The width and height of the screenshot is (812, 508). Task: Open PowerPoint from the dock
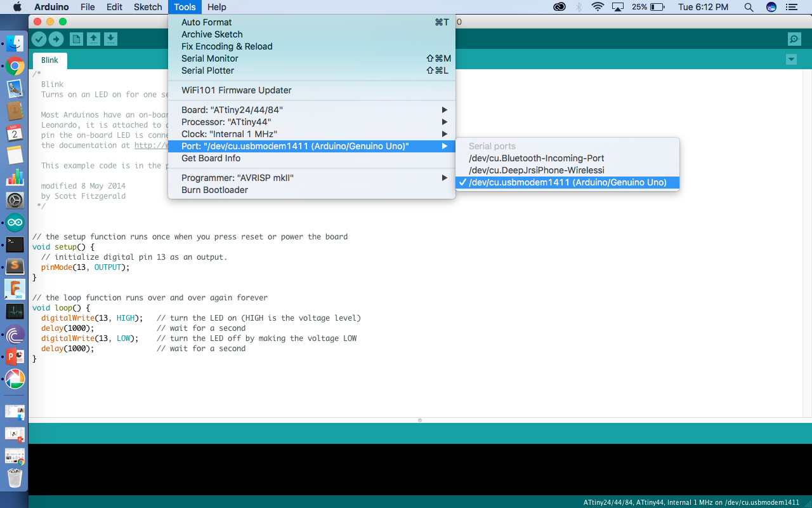(15, 357)
